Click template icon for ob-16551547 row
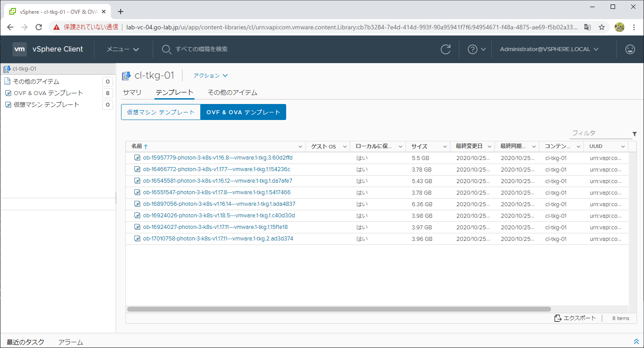This screenshot has width=644, height=348. (138, 192)
